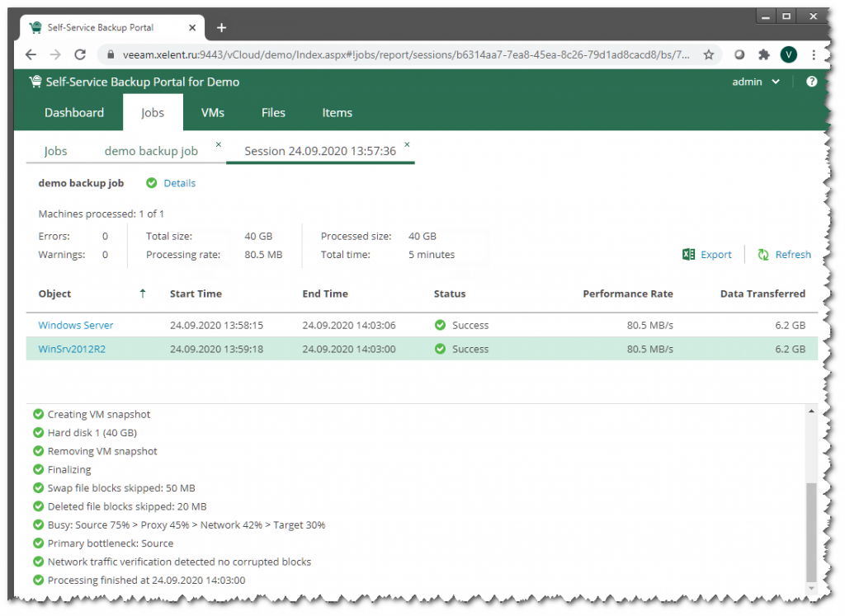Sort by the Data Transferred column header

(762, 294)
